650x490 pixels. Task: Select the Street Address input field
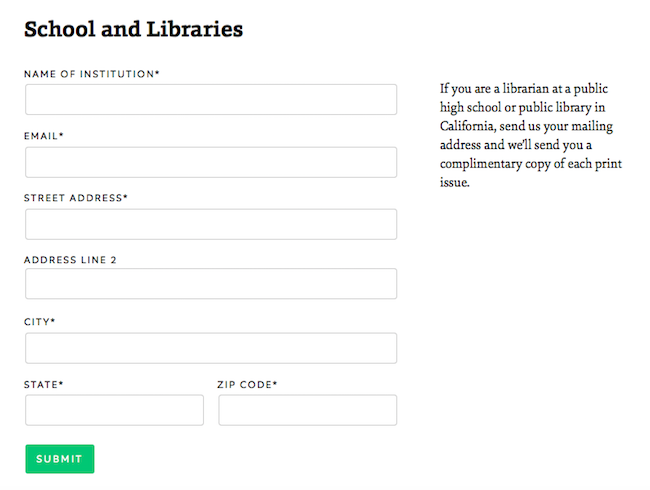pos(211,224)
